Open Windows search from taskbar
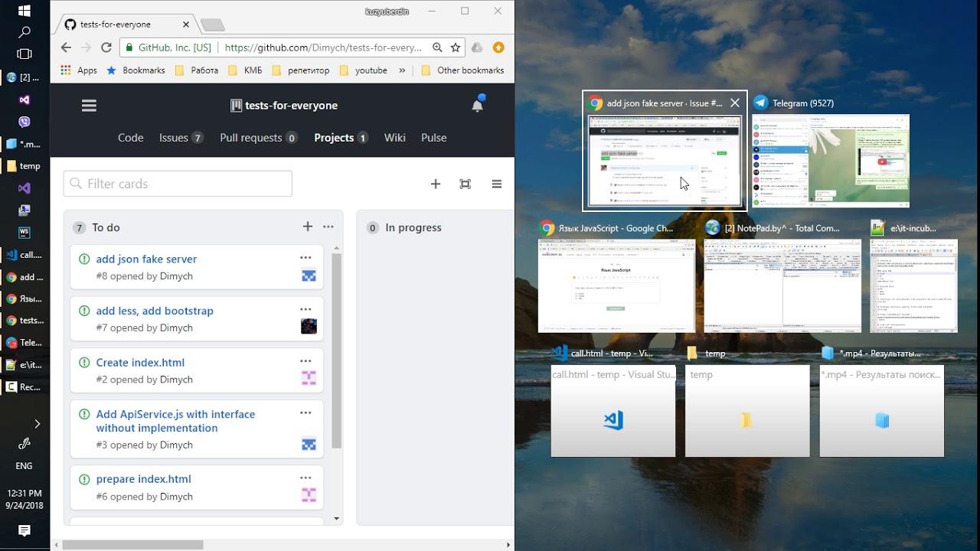This screenshot has width=980, height=551. [24, 32]
